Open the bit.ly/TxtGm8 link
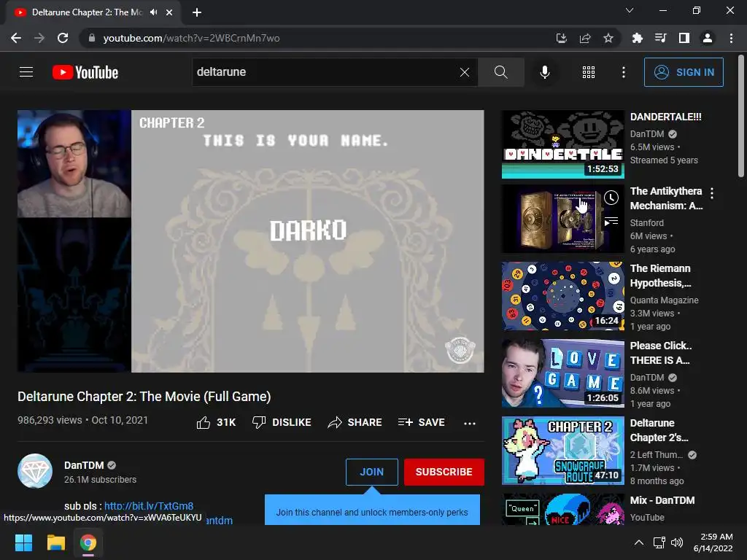The image size is (747, 560). tap(149, 506)
